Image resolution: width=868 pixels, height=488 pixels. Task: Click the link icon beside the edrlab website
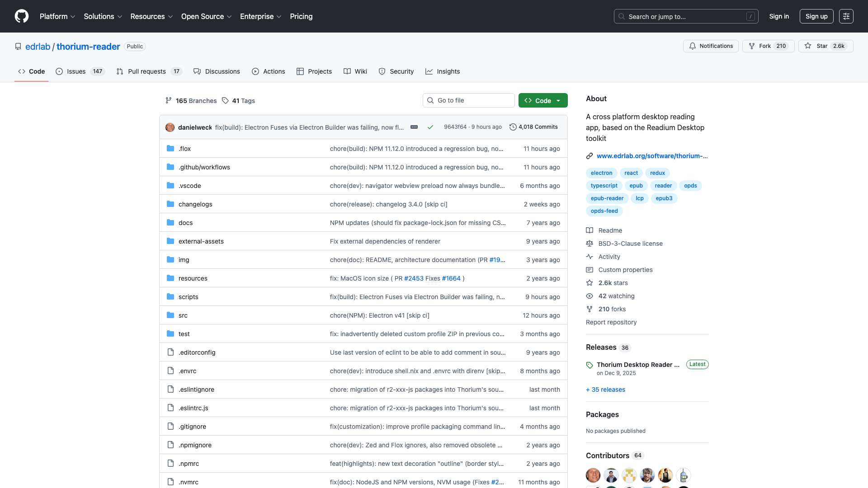coord(590,156)
